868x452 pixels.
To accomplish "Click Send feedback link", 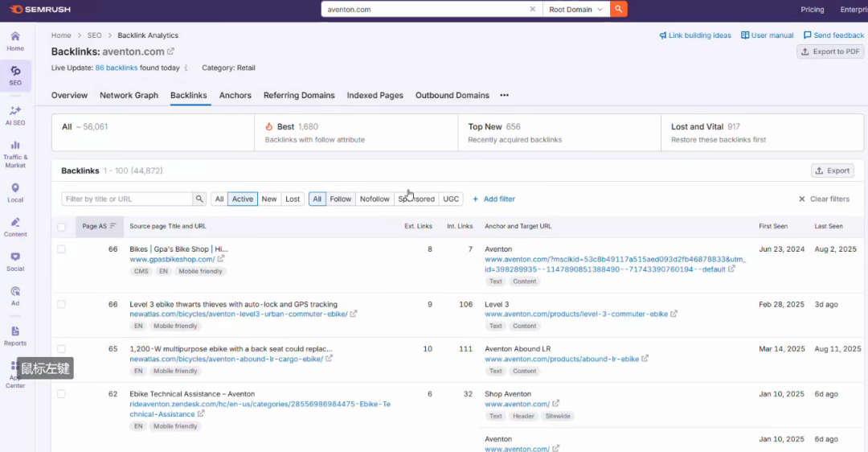I will [x=833, y=35].
